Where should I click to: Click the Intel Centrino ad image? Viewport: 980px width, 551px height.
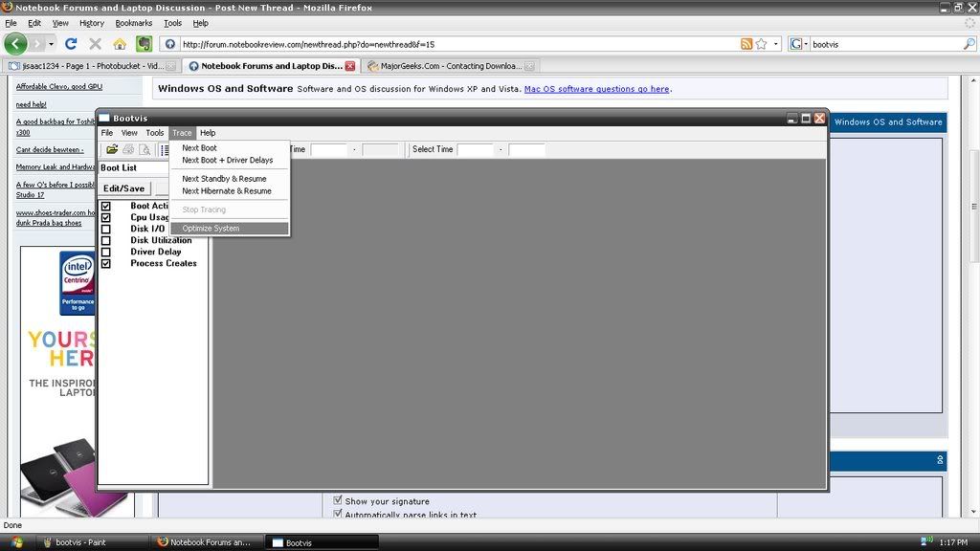pyautogui.click(x=77, y=283)
